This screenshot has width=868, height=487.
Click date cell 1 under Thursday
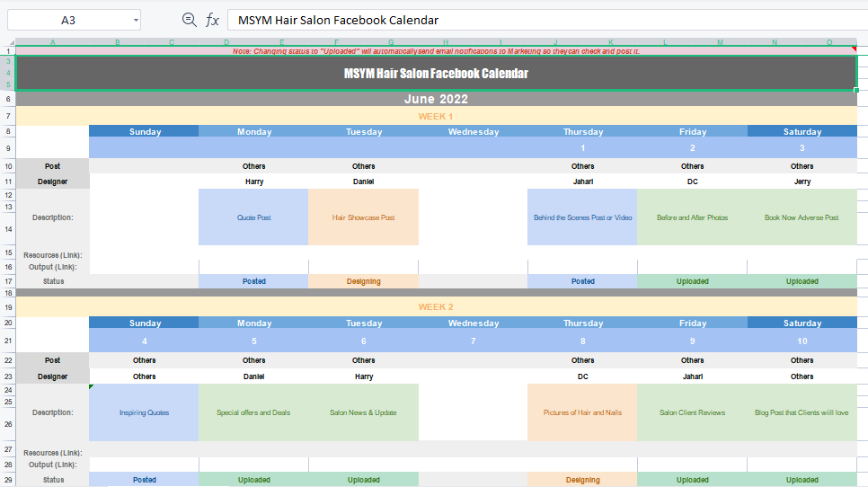click(582, 147)
